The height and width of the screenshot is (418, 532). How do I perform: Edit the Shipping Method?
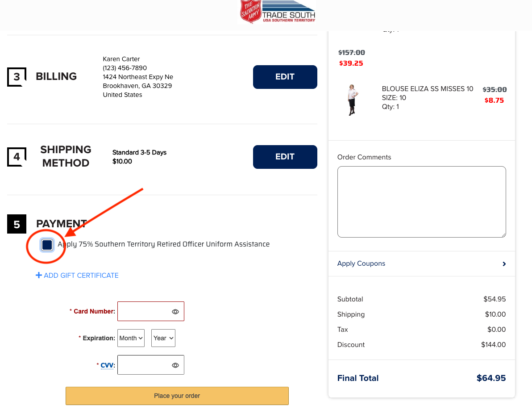coord(285,157)
